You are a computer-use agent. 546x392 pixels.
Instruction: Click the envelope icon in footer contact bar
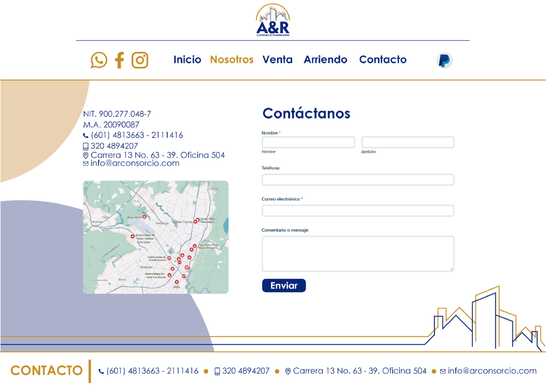[443, 371]
